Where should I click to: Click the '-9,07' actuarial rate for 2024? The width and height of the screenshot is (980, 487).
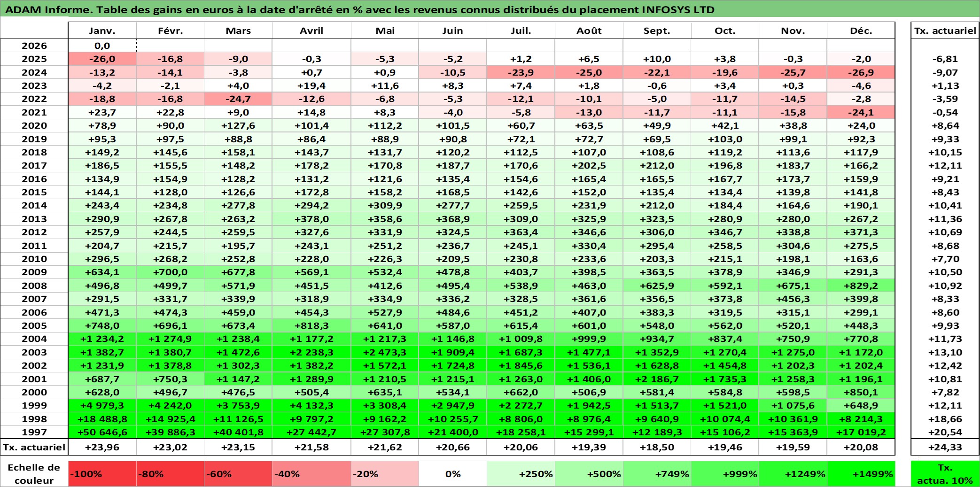[945, 73]
